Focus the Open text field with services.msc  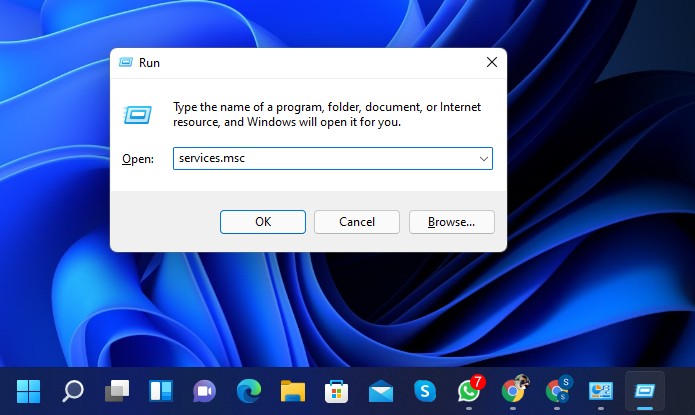pos(332,158)
